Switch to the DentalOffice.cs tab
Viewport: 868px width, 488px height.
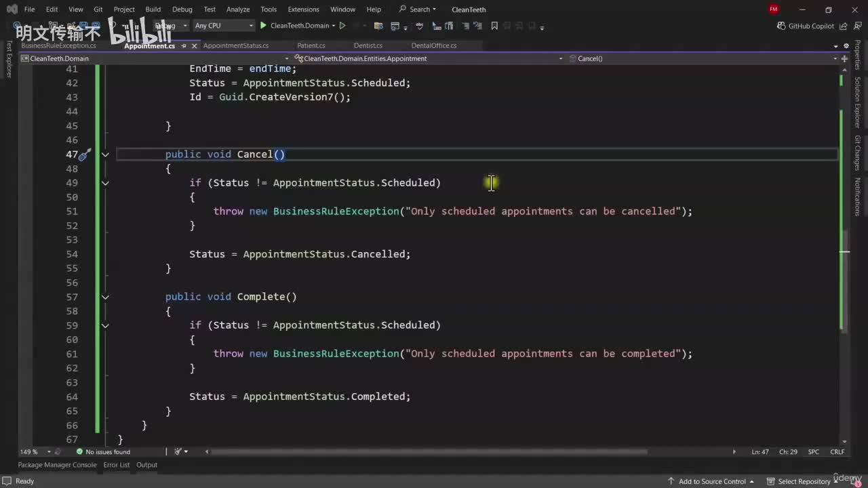click(434, 45)
